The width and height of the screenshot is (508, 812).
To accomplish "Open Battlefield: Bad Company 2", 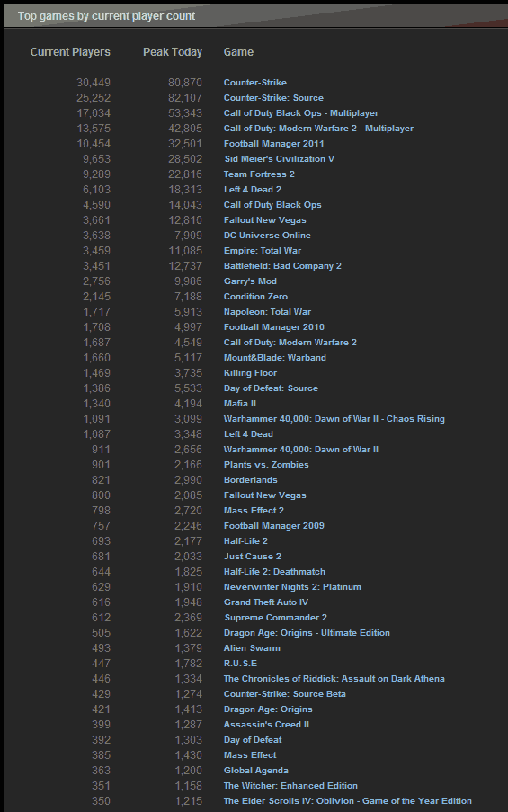I will click(282, 265).
